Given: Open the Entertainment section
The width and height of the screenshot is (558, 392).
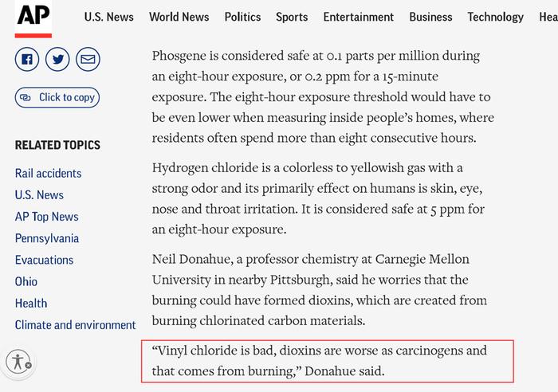Looking at the screenshot, I should [359, 17].
